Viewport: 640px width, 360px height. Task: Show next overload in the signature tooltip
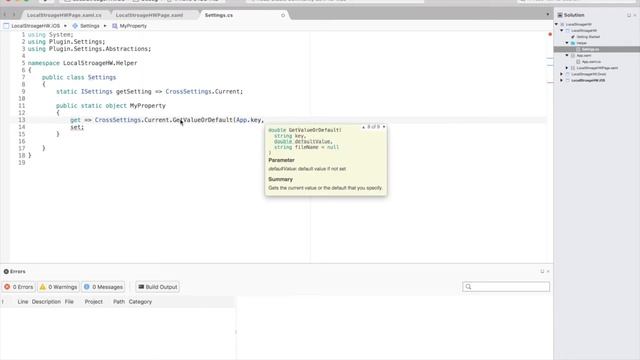pos(384,127)
